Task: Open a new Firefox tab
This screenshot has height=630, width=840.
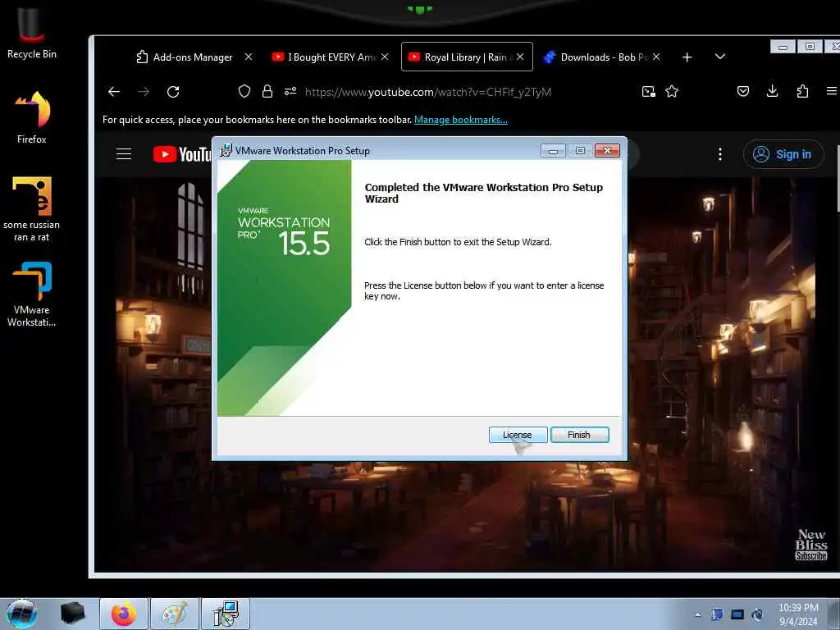Action: point(687,57)
